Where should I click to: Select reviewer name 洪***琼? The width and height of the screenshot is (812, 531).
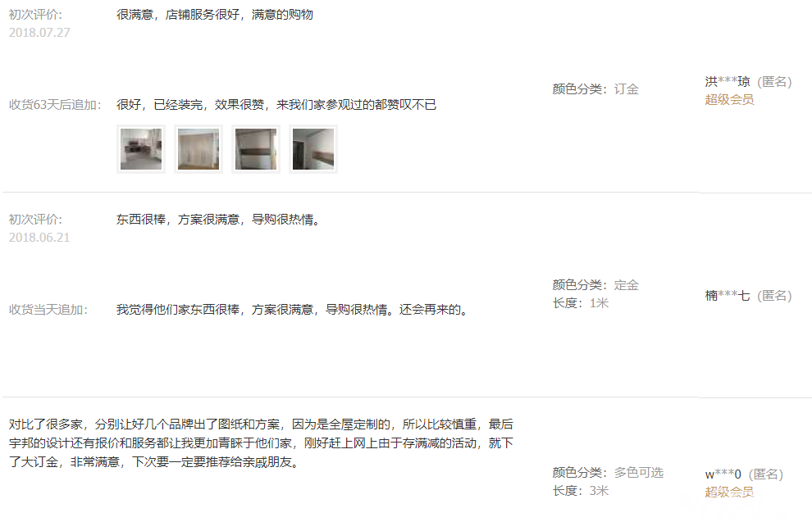(727, 81)
